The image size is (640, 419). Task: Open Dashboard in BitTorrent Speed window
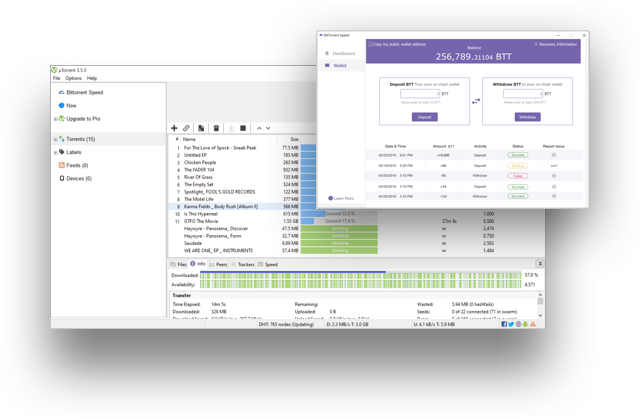pos(340,53)
